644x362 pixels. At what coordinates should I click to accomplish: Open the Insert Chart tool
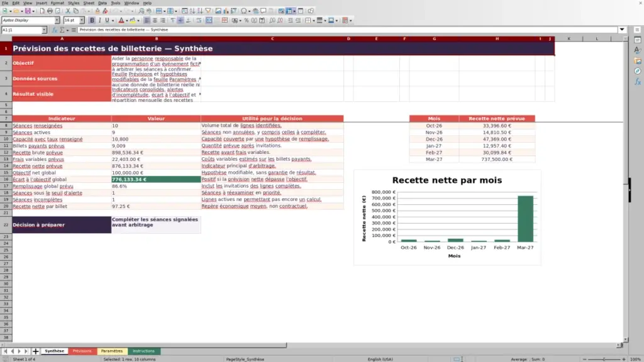point(226,11)
